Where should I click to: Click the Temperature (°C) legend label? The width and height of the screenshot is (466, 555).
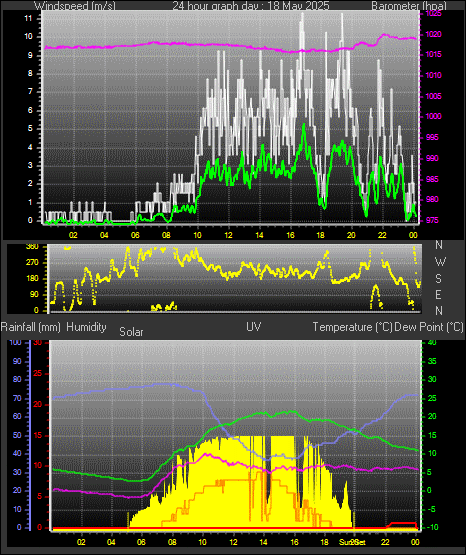pos(352,327)
